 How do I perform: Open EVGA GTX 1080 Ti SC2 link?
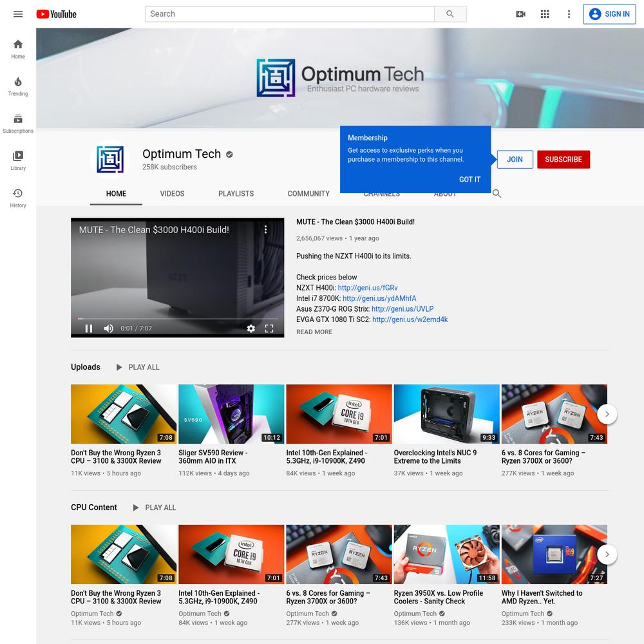point(410,319)
